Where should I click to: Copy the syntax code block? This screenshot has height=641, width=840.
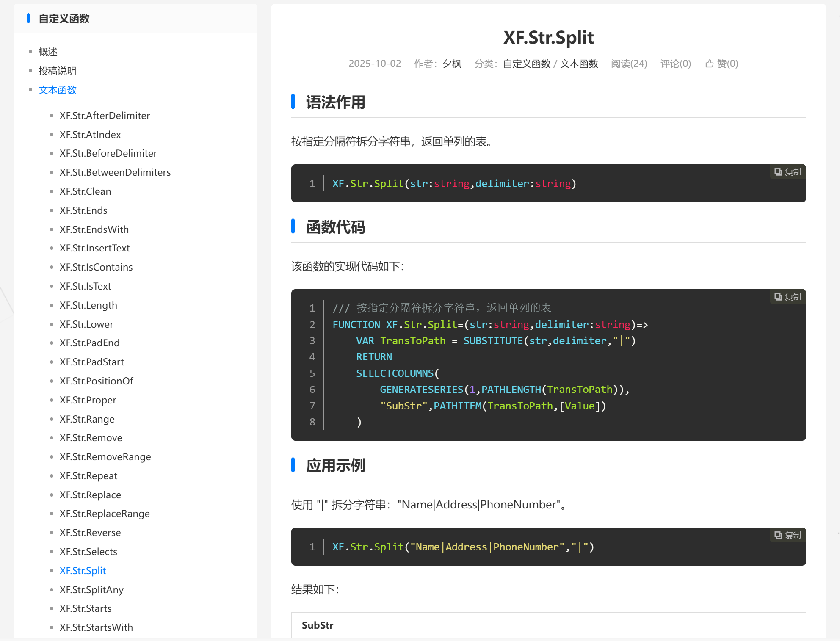(787, 172)
